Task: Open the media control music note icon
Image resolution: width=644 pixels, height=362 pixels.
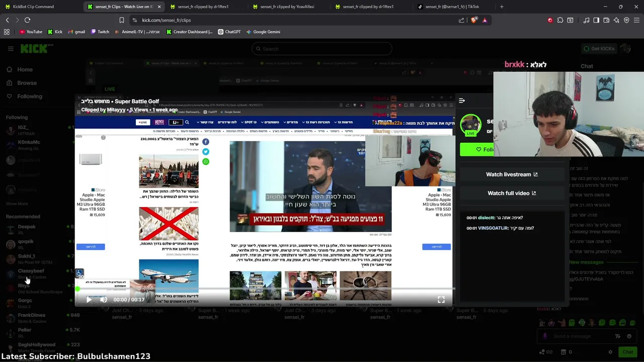Action: click(x=586, y=20)
